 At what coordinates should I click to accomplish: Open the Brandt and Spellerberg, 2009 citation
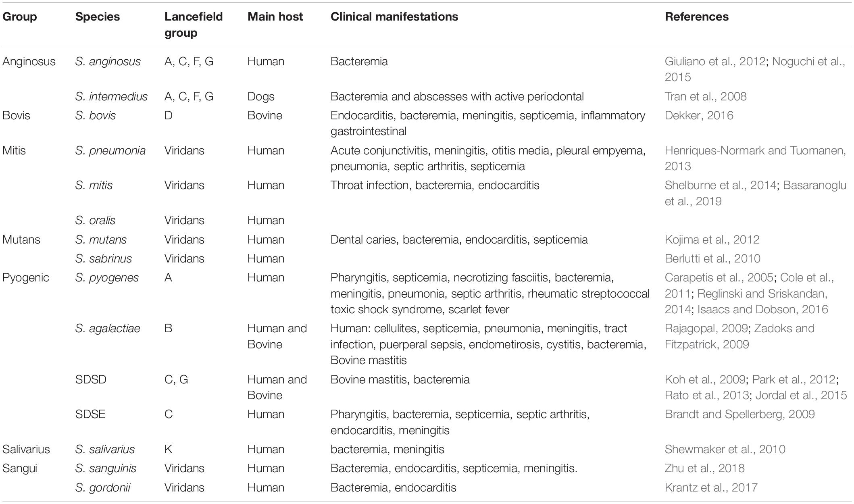[739, 414]
